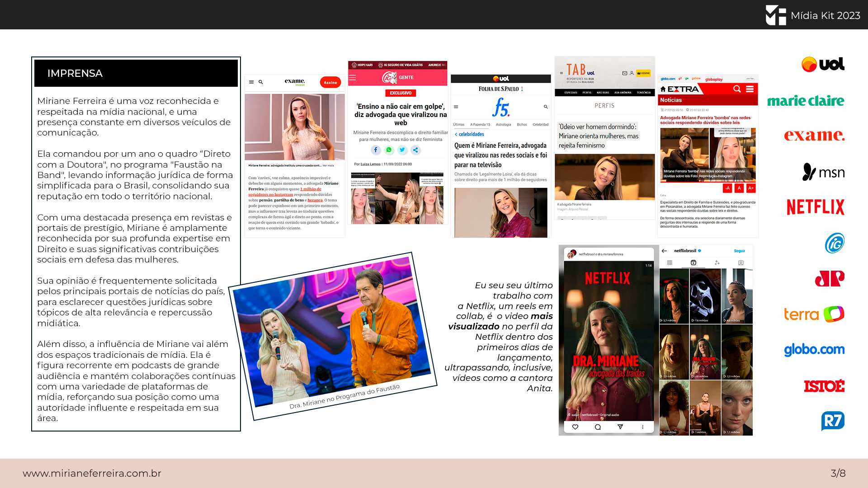Share the iG article on Twitter
The height and width of the screenshot is (488, 868).
coord(402,150)
